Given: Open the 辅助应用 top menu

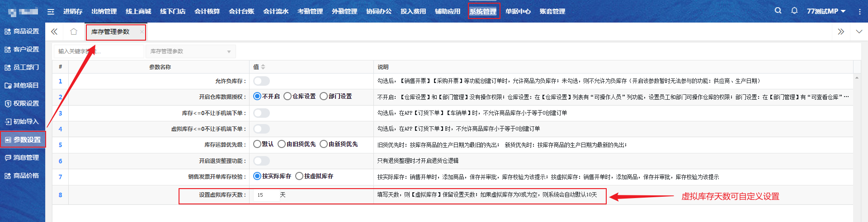Looking at the screenshot, I should pos(448,11).
